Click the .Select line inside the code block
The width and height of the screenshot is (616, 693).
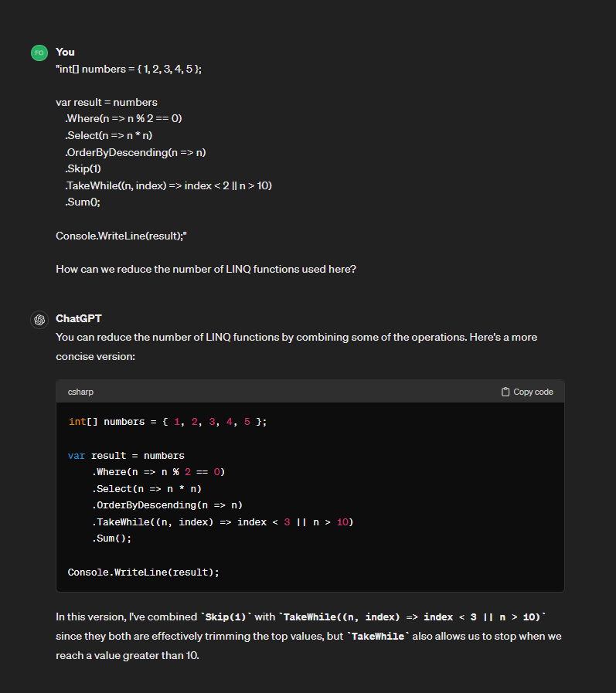point(147,488)
